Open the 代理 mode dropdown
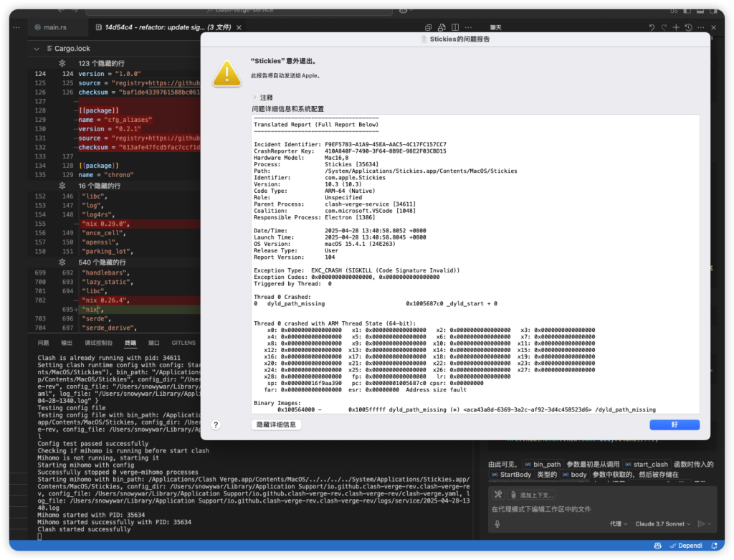Screen dimensions: 734x560 618,524
